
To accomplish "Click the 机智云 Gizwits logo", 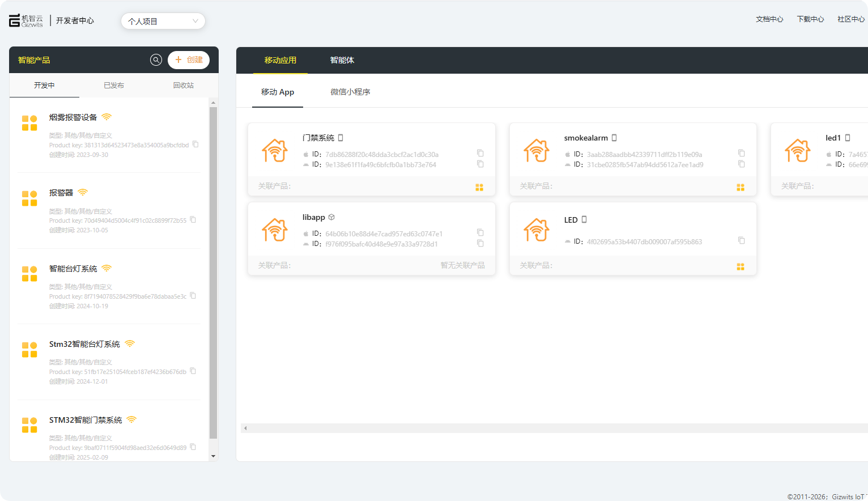I will [26, 21].
